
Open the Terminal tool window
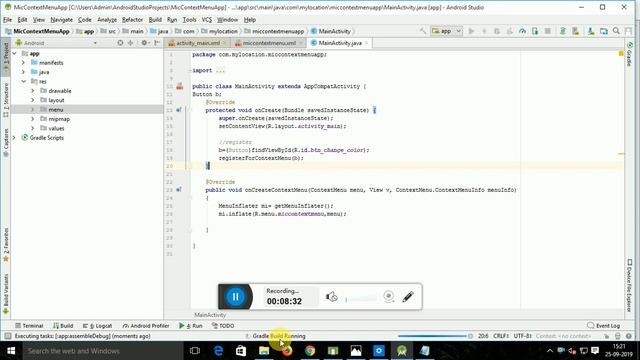(x=29, y=326)
